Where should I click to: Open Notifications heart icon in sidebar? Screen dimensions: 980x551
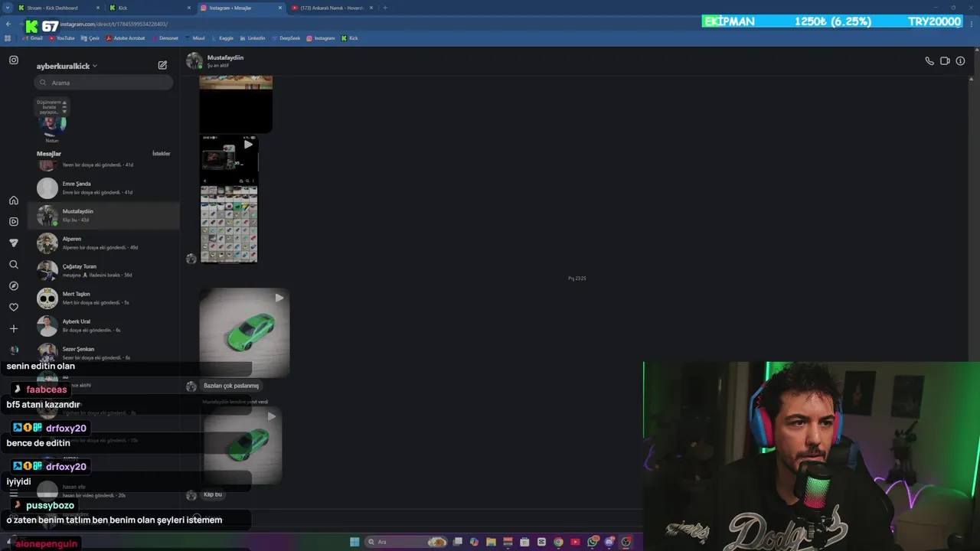tap(14, 307)
